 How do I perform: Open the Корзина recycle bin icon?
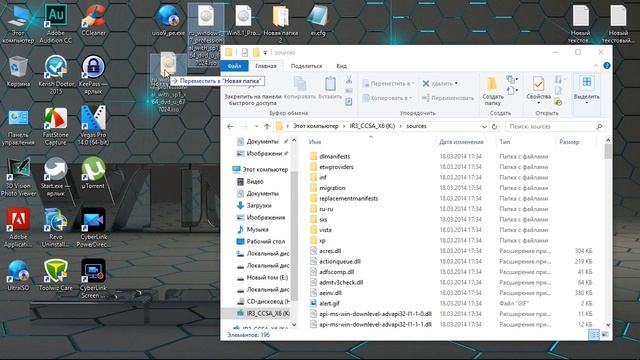(x=18, y=72)
